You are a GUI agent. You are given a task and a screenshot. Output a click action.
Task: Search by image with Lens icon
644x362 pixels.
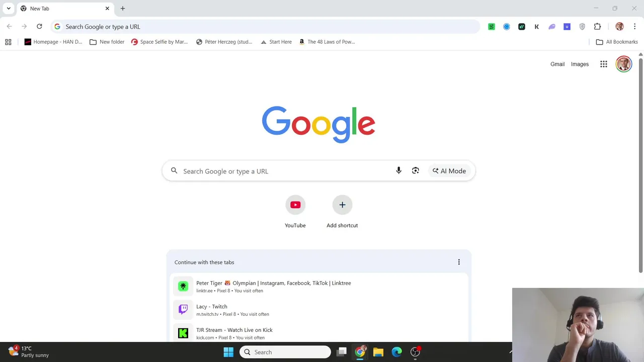[416, 171]
